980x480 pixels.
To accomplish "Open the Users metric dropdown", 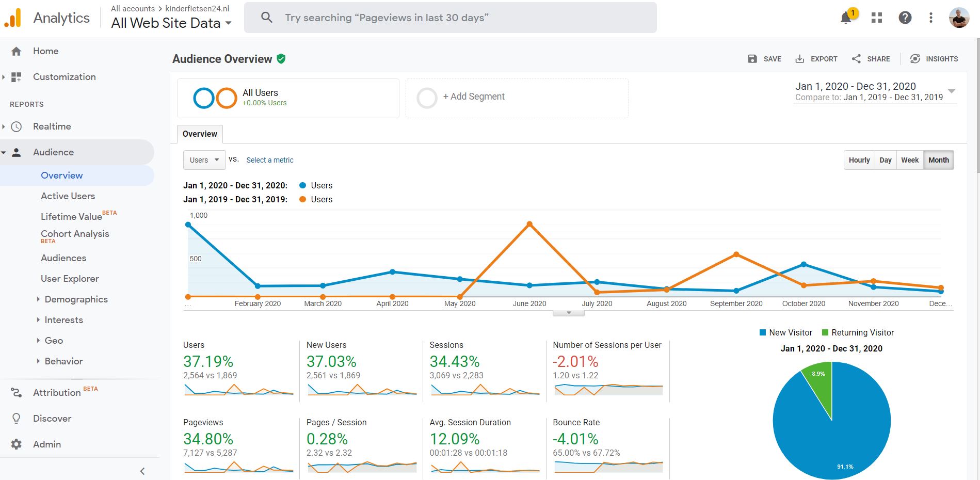I will point(204,160).
